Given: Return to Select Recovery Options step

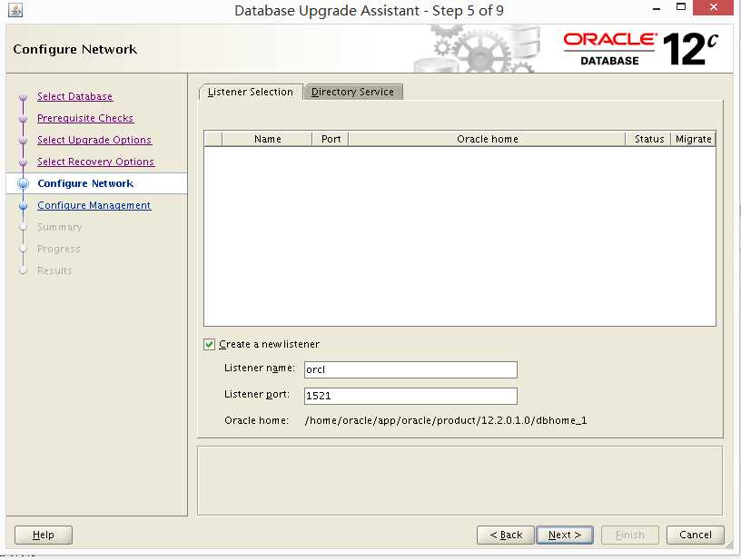Looking at the screenshot, I should (96, 162).
